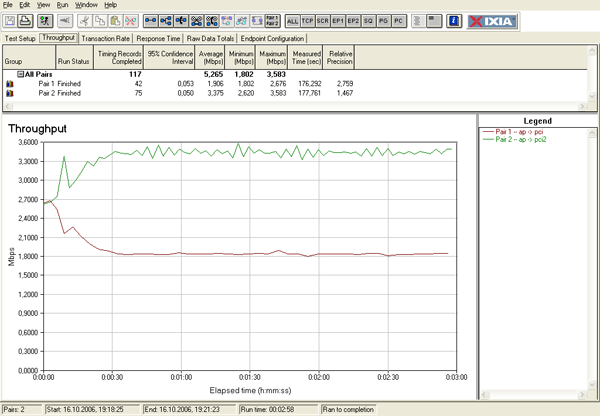The height and width of the screenshot is (416, 600).
Task: Toggle the SQ filter button
Action: click(368, 21)
